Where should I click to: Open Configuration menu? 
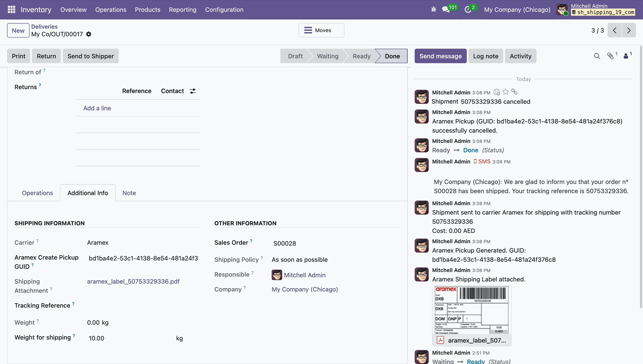(x=224, y=10)
